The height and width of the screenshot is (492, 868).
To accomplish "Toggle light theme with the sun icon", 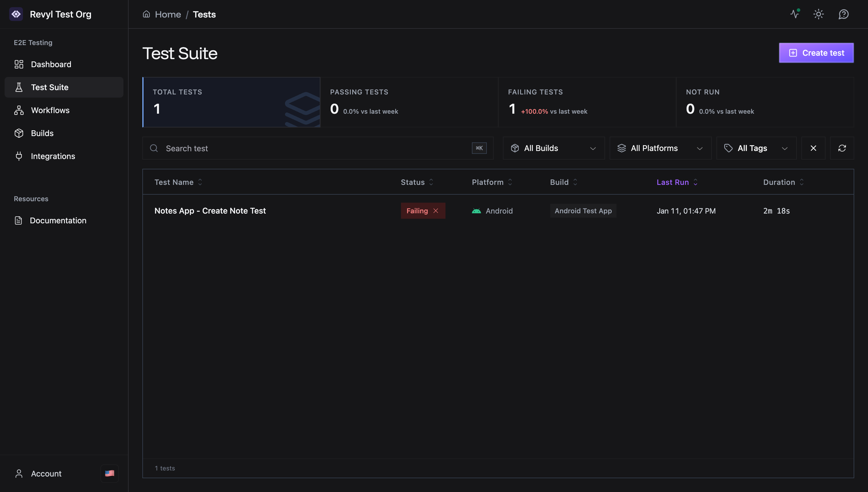I will 819,14.
